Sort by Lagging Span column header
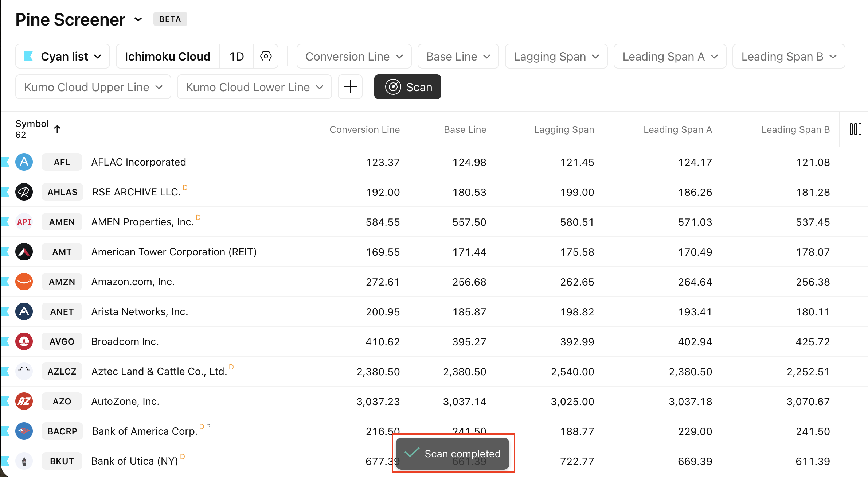The width and height of the screenshot is (868, 477). 564,129
